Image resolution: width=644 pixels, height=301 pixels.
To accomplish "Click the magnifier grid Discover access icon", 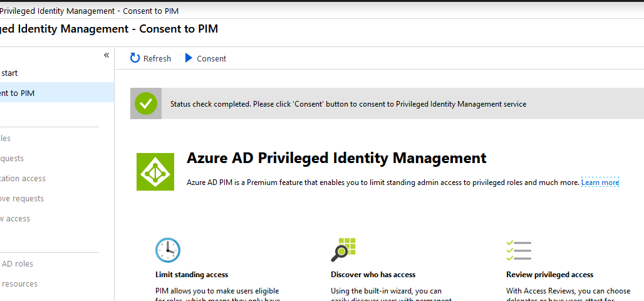I will pyautogui.click(x=343, y=250).
